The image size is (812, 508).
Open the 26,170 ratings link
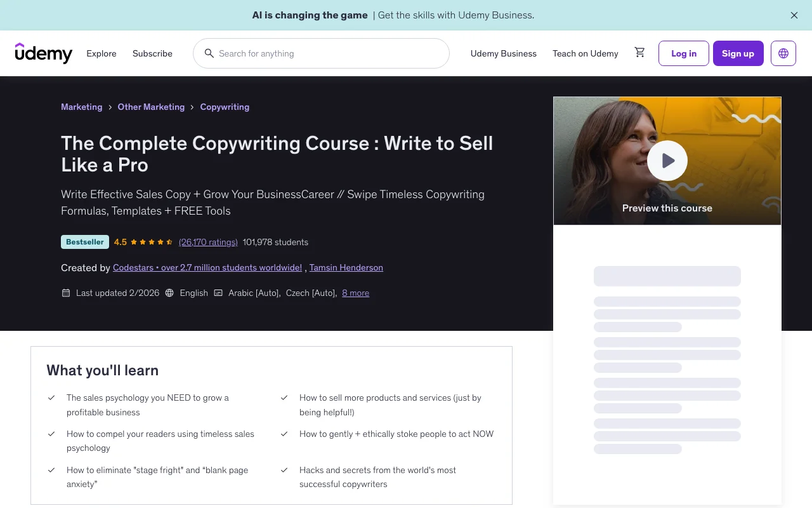pyautogui.click(x=208, y=242)
